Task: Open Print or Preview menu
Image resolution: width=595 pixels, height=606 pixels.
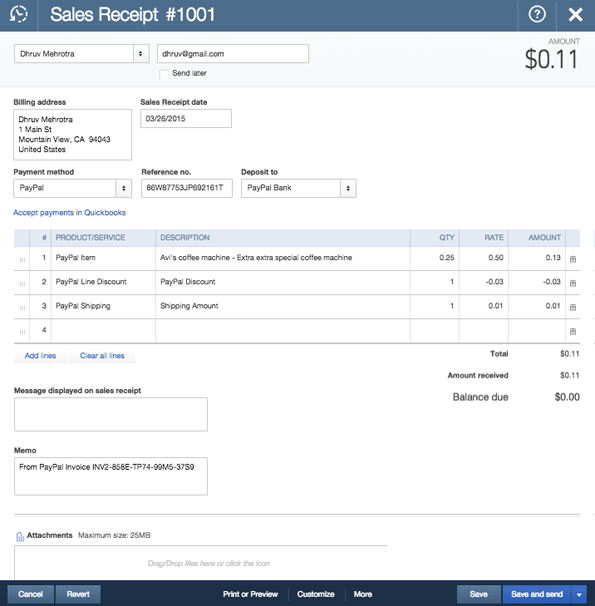Action: 250,594
